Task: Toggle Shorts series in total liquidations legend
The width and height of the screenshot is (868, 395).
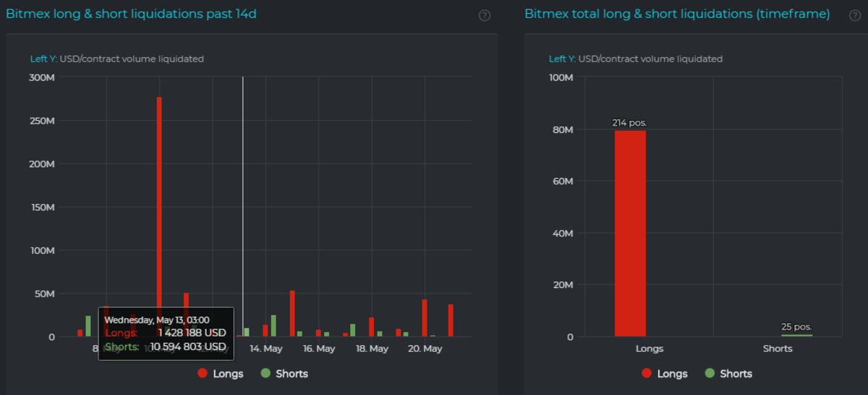Action: (x=728, y=374)
